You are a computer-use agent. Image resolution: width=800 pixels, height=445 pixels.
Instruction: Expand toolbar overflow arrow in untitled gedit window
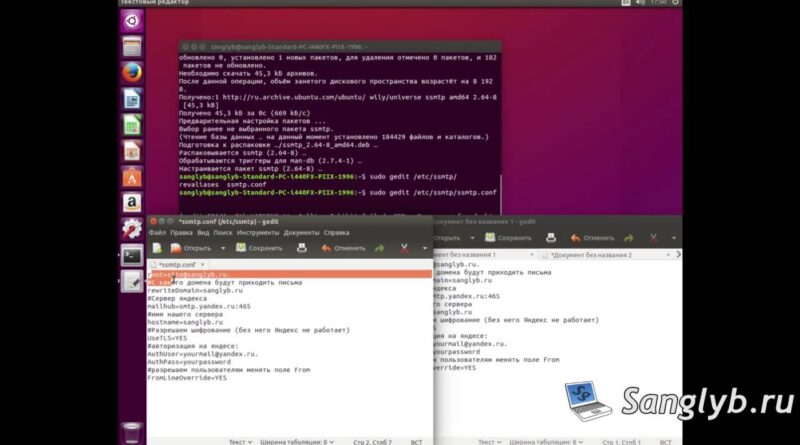[x=674, y=238]
